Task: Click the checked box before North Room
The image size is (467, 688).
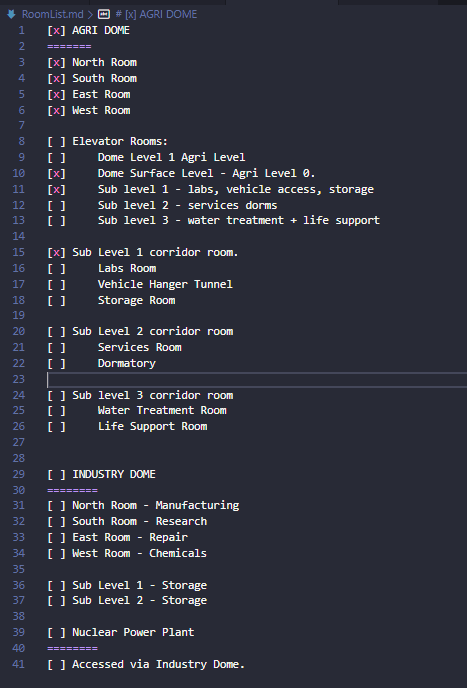Action: click(56, 62)
